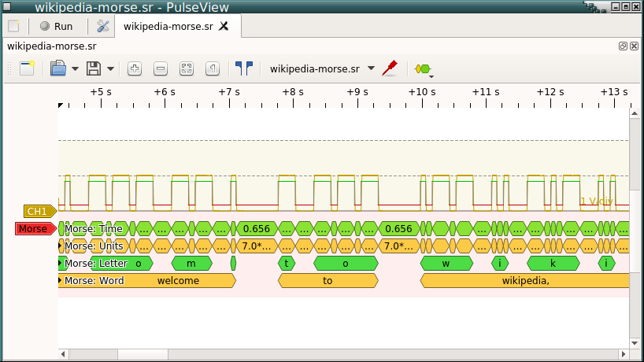The height and width of the screenshot is (362, 644).
Task: Click the vertical scrollbar up arrow
Action: point(634,113)
